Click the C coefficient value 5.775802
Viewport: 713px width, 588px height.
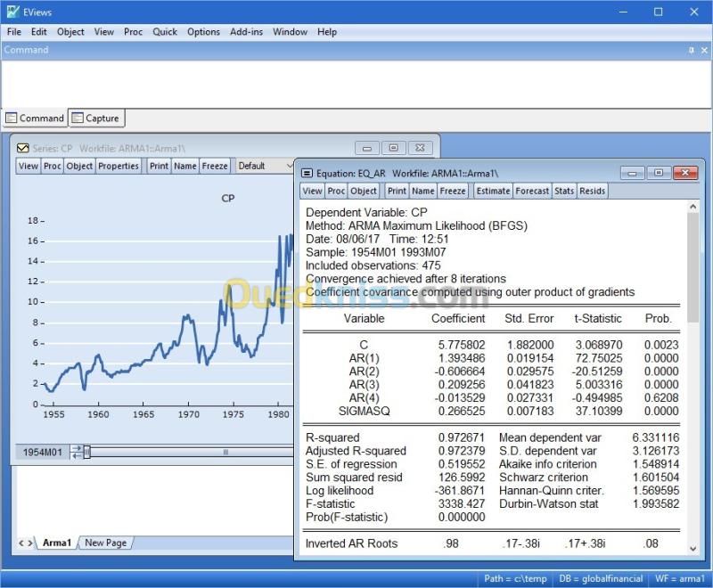(462, 345)
